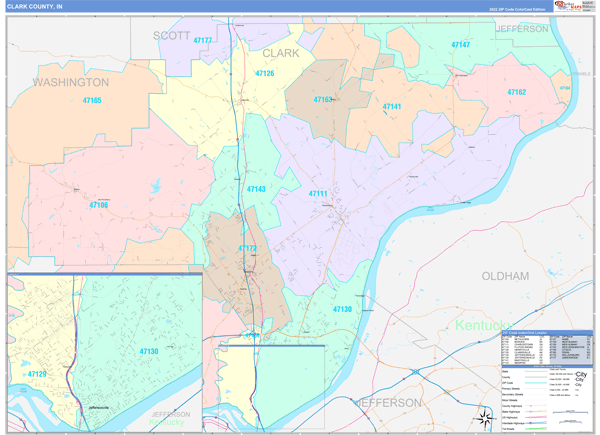Click the Interstate Highways legend line
This screenshot has height=435, width=600.
tap(536, 423)
